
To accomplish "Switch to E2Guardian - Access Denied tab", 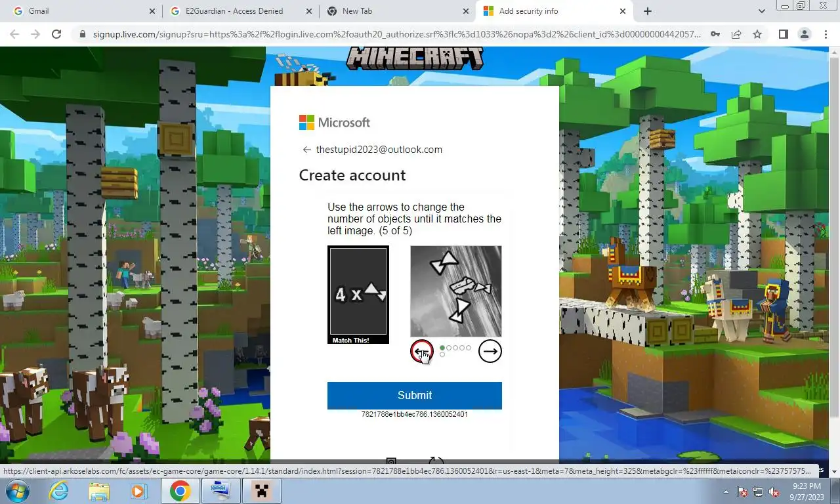I will tap(240, 11).
